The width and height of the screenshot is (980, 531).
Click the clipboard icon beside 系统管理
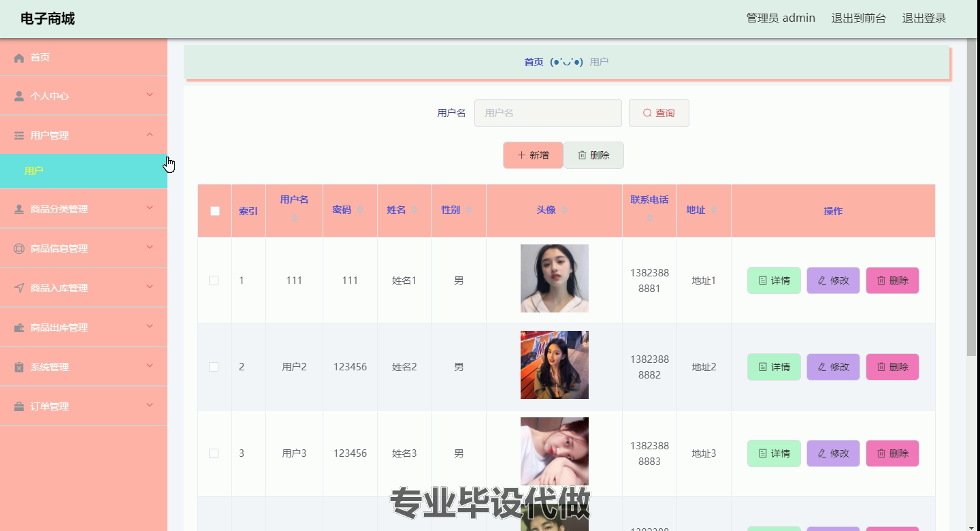(x=19, y=368)
